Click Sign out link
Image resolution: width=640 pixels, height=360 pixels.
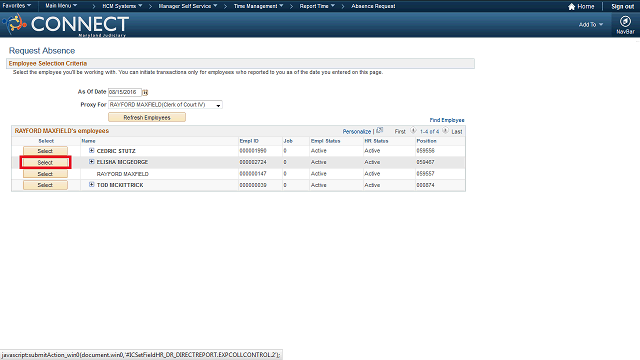pyautogui.click(x=622, y=7)
